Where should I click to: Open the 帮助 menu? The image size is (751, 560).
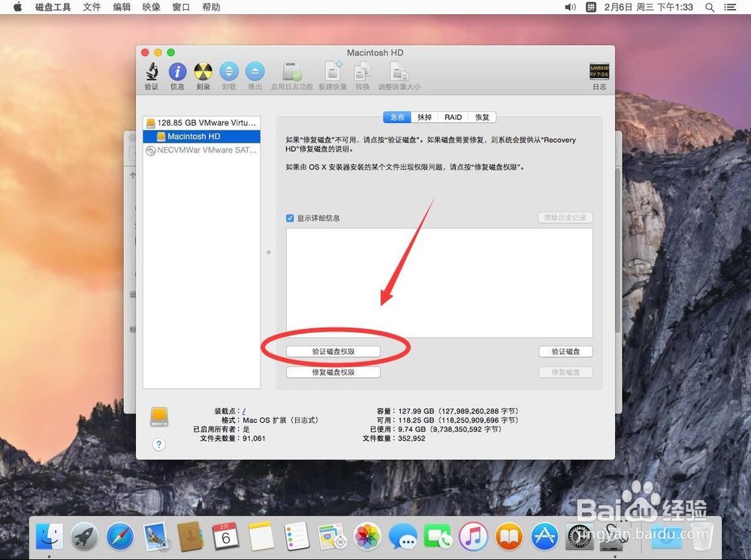coord(211,8)
